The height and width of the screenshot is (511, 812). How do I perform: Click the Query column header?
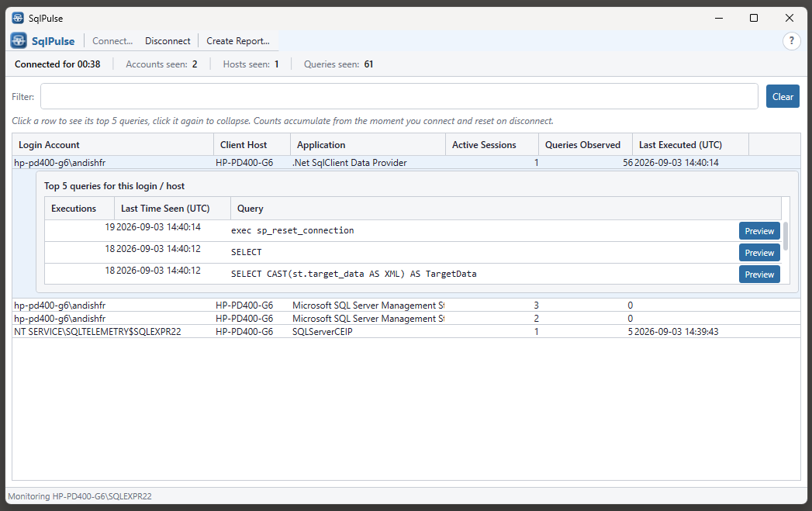[x=506, y=209]
